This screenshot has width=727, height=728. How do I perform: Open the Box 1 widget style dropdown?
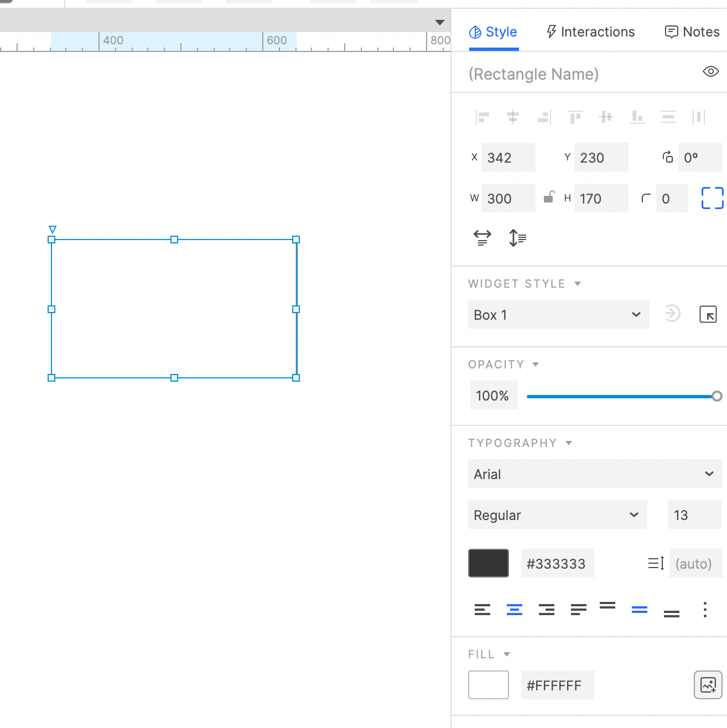pos(558,314)
